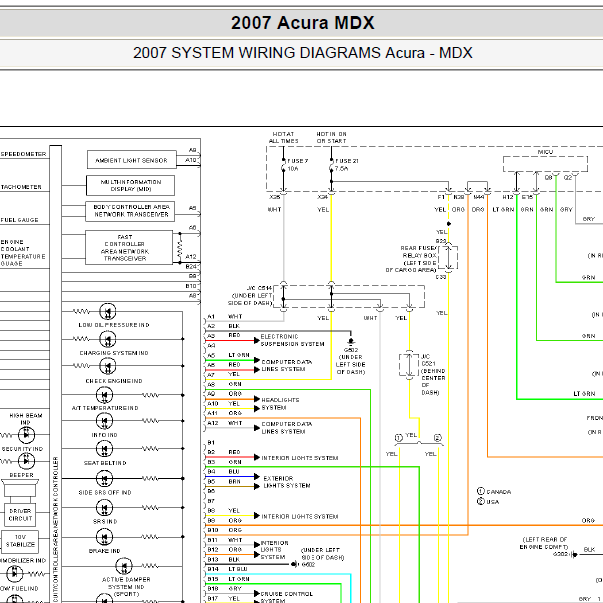Click the G302 ground label

pyautogui.click(x=560, y=554)
